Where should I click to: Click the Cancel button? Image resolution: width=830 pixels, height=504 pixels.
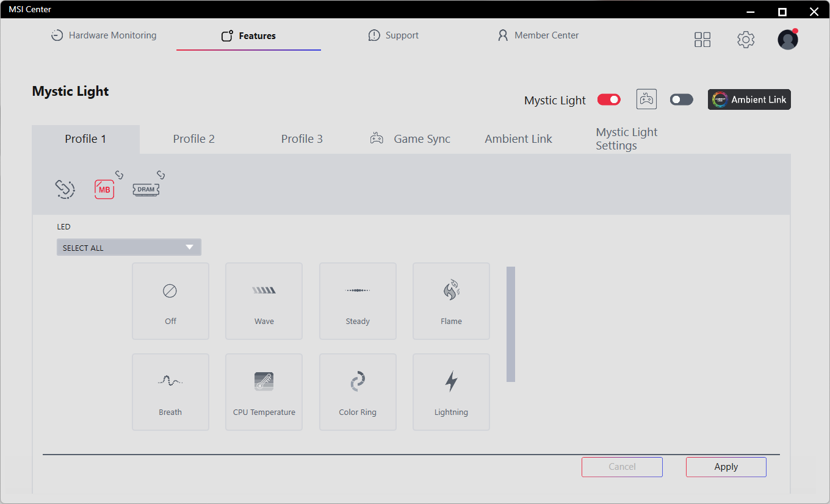(x=622, y=467)
